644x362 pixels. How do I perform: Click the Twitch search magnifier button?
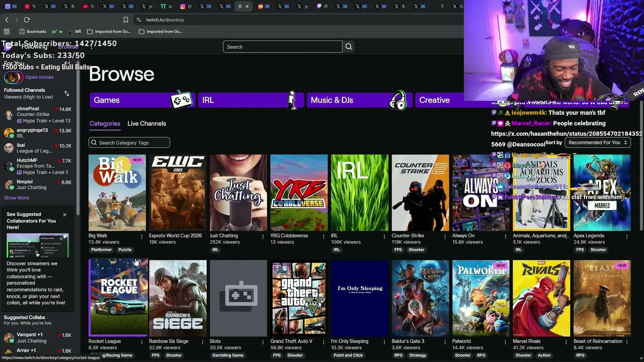coord(348,47)
